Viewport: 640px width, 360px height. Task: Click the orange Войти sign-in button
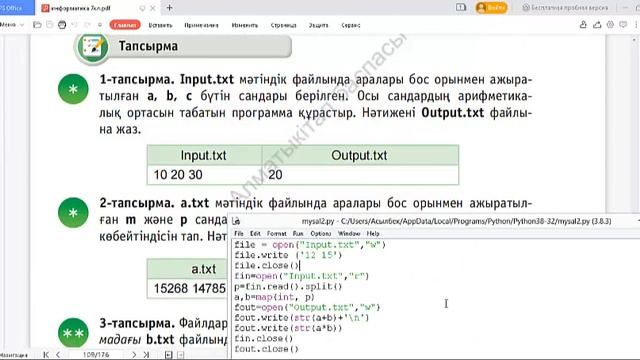[x=491, y=7]
